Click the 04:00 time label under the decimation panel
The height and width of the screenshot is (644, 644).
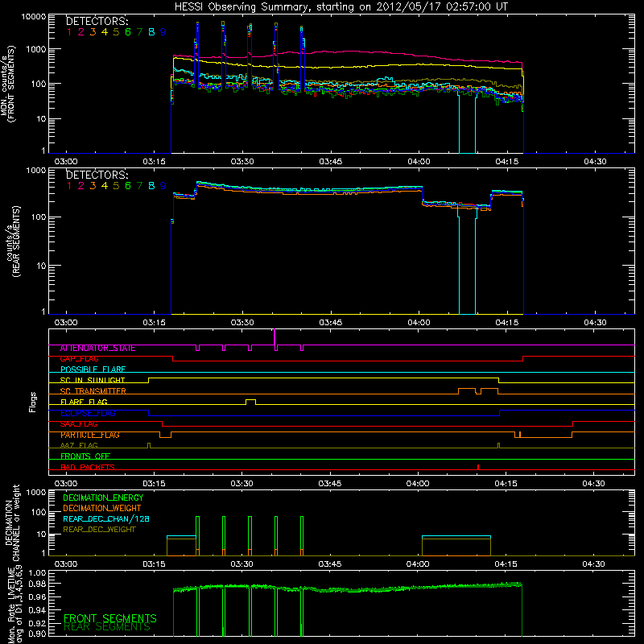418,564
